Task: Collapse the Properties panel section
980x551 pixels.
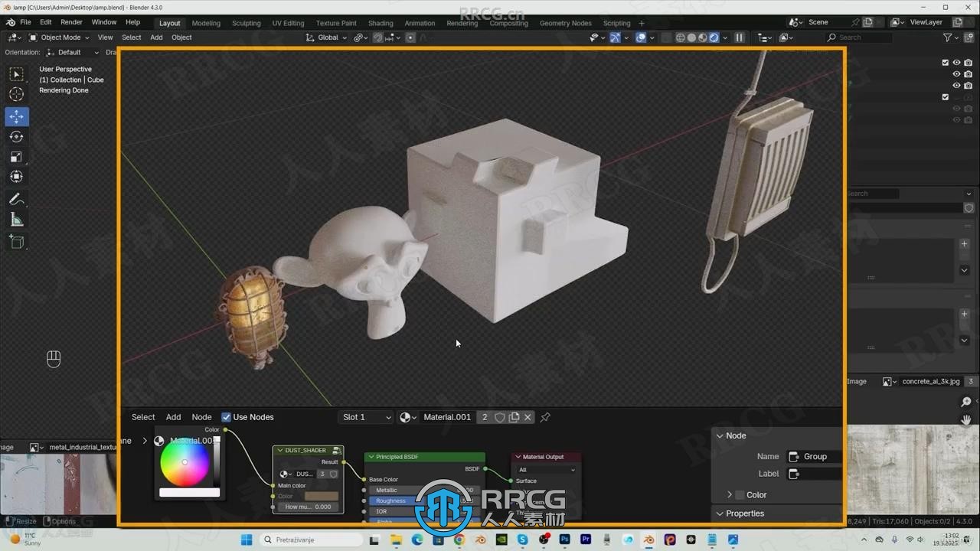Action: pos(720,514)
